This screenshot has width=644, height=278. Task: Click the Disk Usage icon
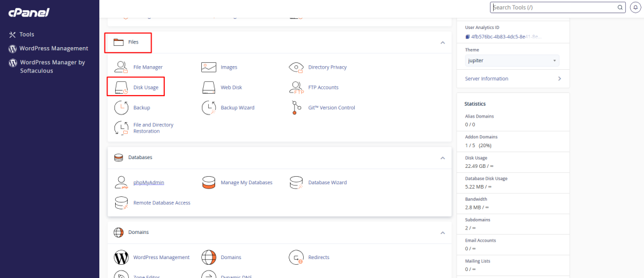121,87
